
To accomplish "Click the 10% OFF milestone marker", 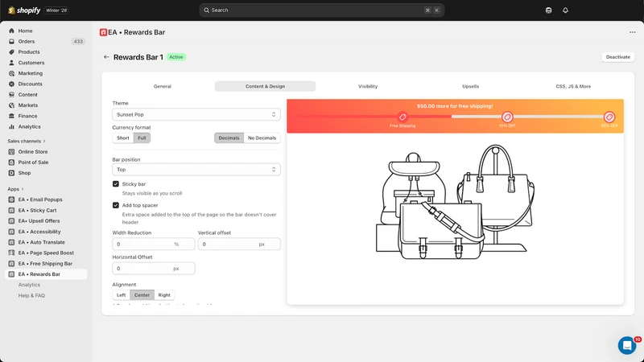I will pyautogui.click(x=507, y=117).
